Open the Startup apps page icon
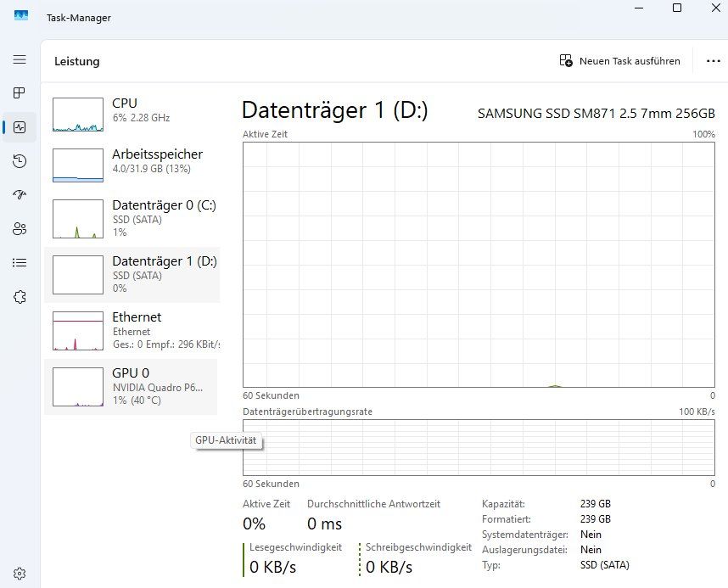The height and width of the screenshot is (588, 728). click(x=20, y=194)
